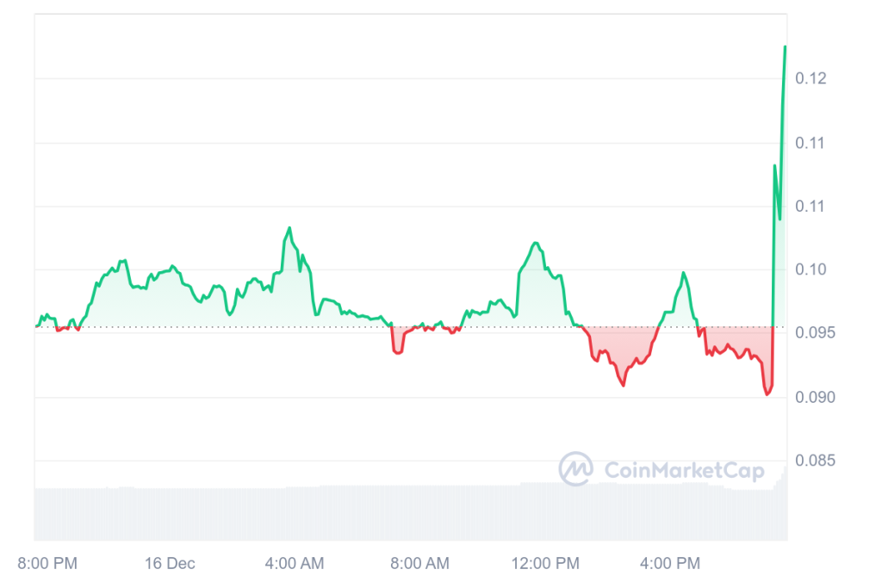
Task: Click the 0.090 price axis label
Action: (x=815, y=397)
